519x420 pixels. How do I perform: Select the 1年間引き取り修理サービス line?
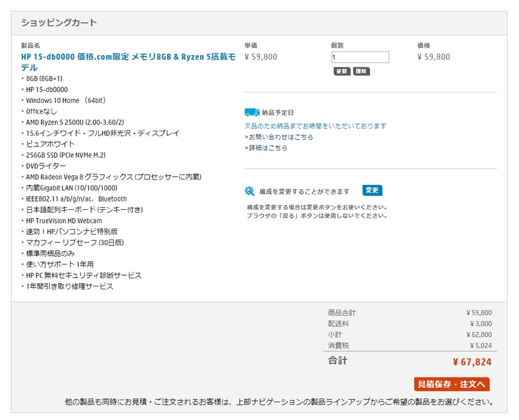[69, 286]
